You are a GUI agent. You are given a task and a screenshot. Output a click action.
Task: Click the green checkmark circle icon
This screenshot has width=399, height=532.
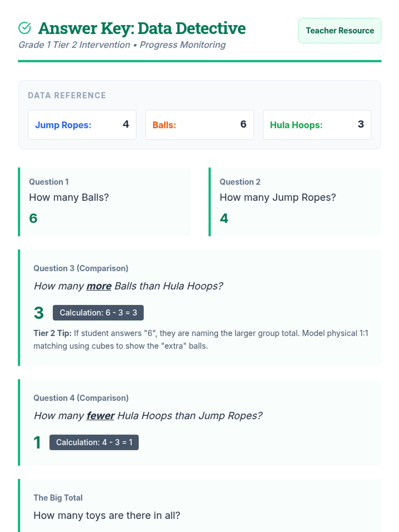pos(25,28)
